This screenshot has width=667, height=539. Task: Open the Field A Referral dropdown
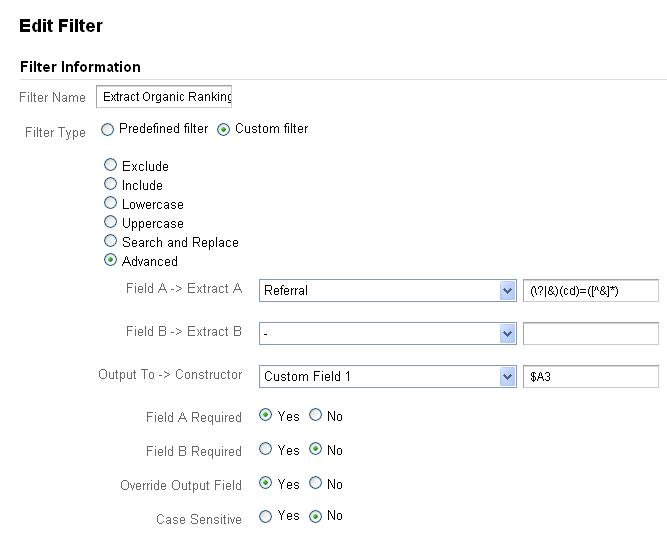388,291
